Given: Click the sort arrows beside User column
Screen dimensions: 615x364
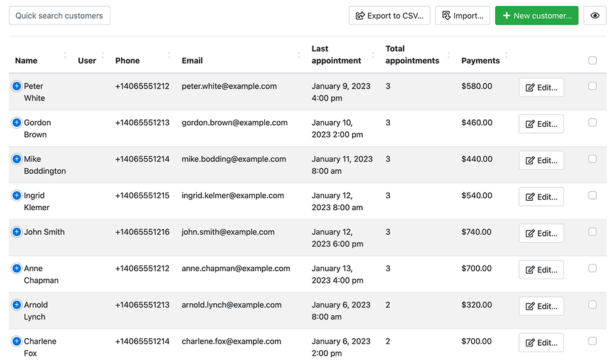Looking at the screenshot, I should 102,55.
